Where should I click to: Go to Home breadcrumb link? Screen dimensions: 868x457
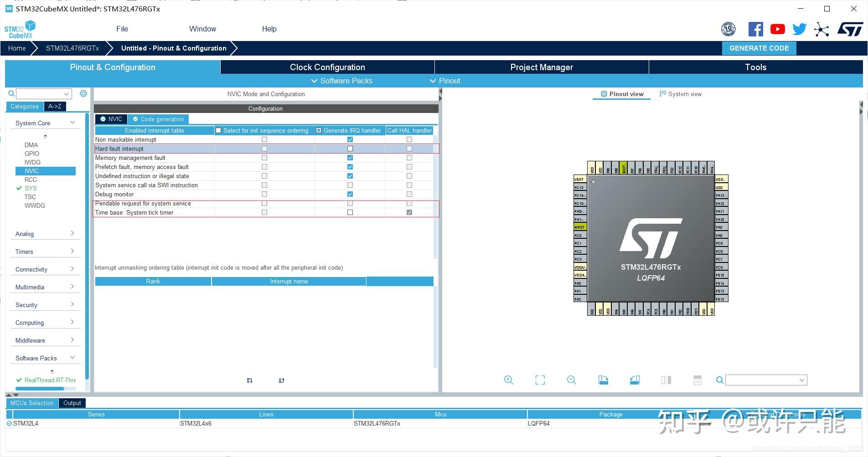(x=16, y=48)
